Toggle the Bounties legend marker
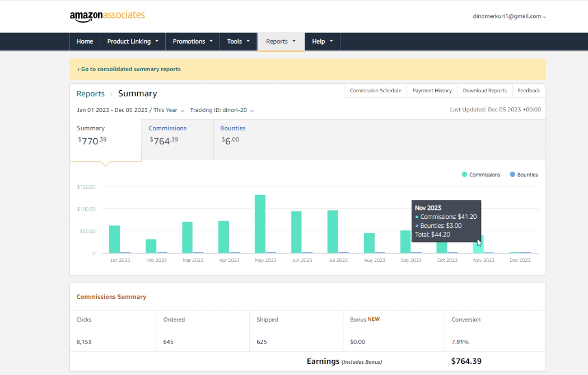 tap(512, 175)
